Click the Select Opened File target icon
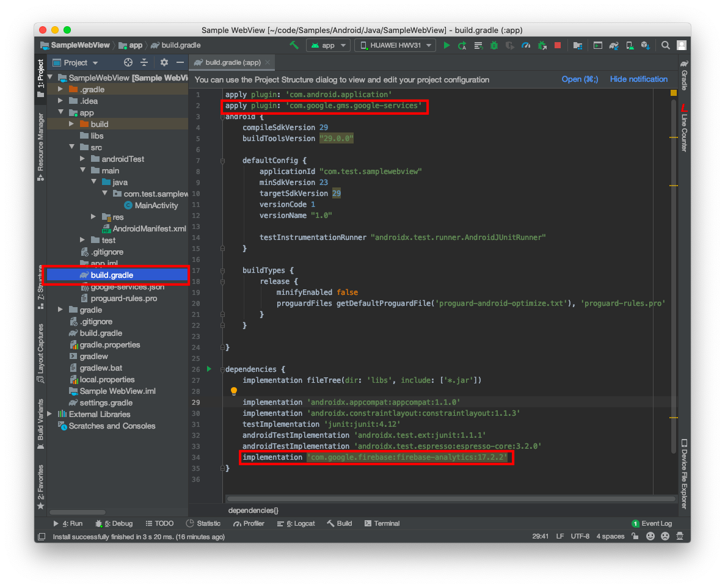The height and width of the screenshot is (588, 725). pyautogui.click(x=128, y=62)
